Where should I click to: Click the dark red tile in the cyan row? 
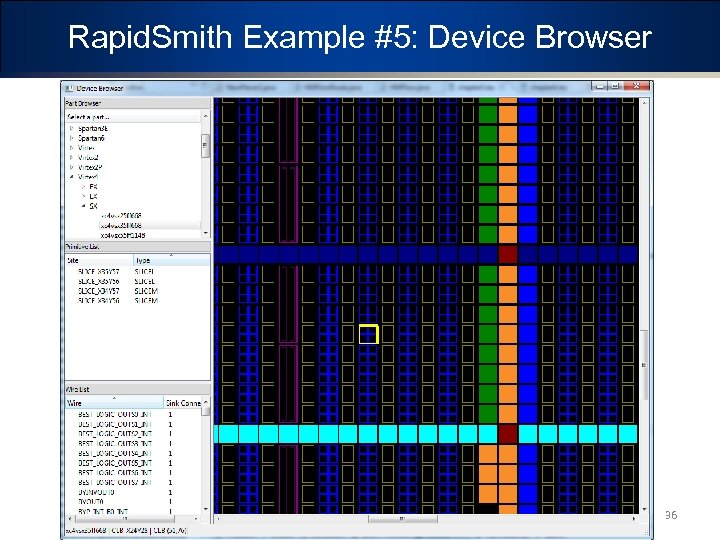point(508,434)
